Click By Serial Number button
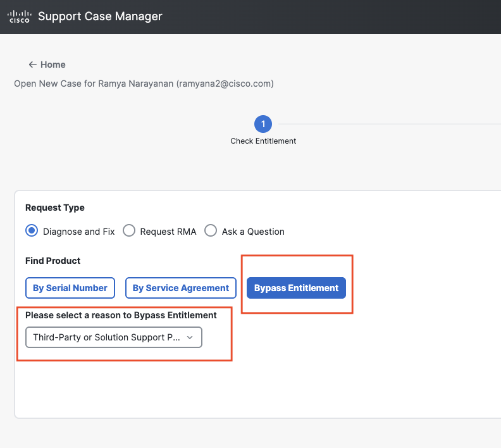This screenshot has height=448, width=501. pyautogui.click(x=70, y=288)
